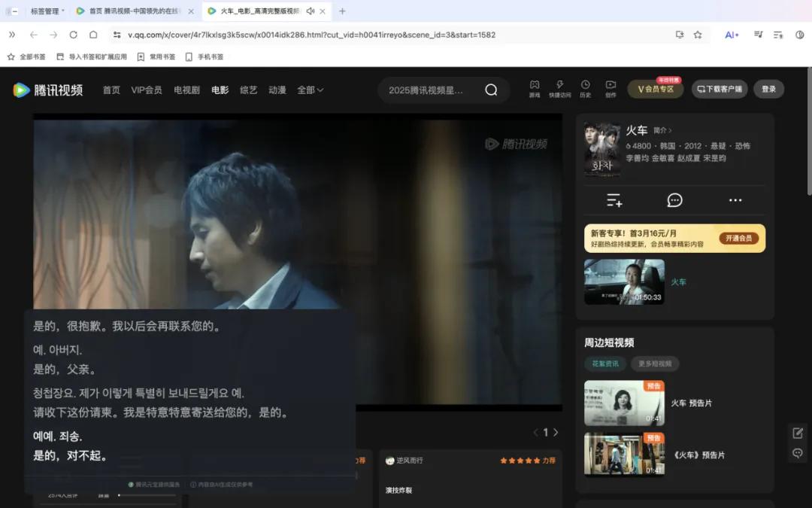Click the 登录 login button

[x=768, y=89]
